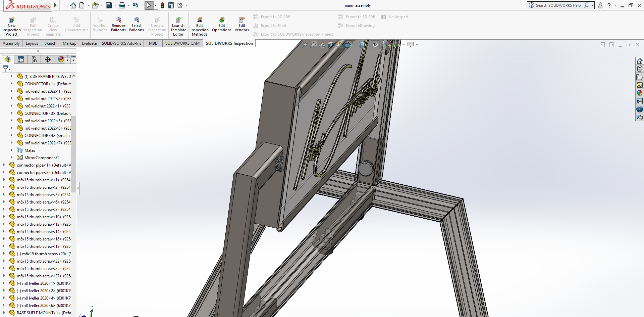Screen dimensions: 644x317
Task: Expand m6x15 thumb screw<1> node
Action: coord(4,180)
